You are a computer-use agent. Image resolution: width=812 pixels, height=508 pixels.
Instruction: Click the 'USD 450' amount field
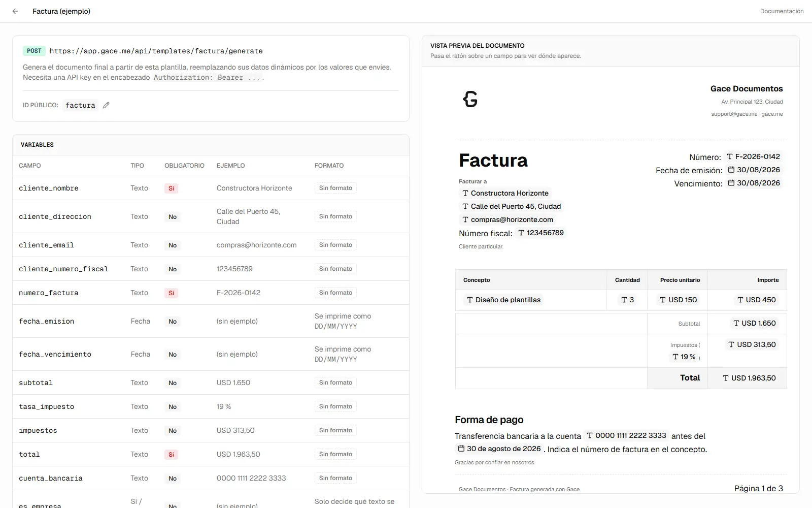(757, 300)
